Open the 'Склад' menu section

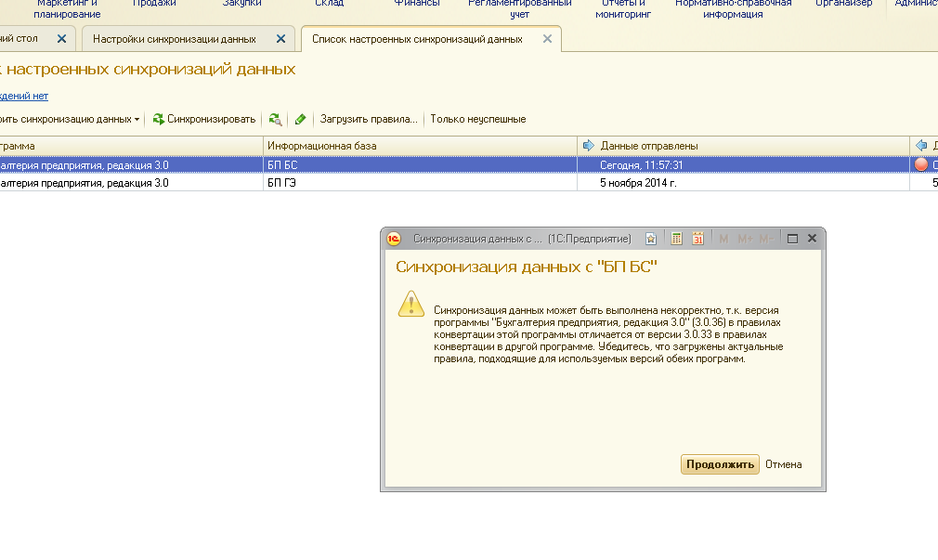[x=329, y=4]
